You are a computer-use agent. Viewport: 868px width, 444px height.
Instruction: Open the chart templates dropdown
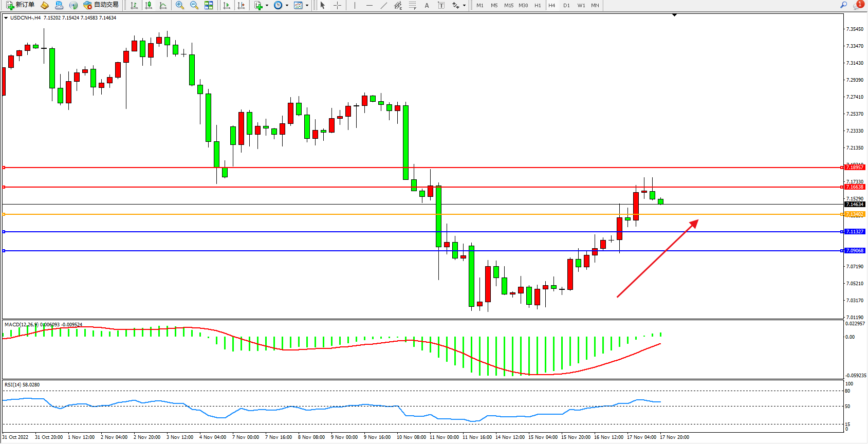(x=307, y=5)
